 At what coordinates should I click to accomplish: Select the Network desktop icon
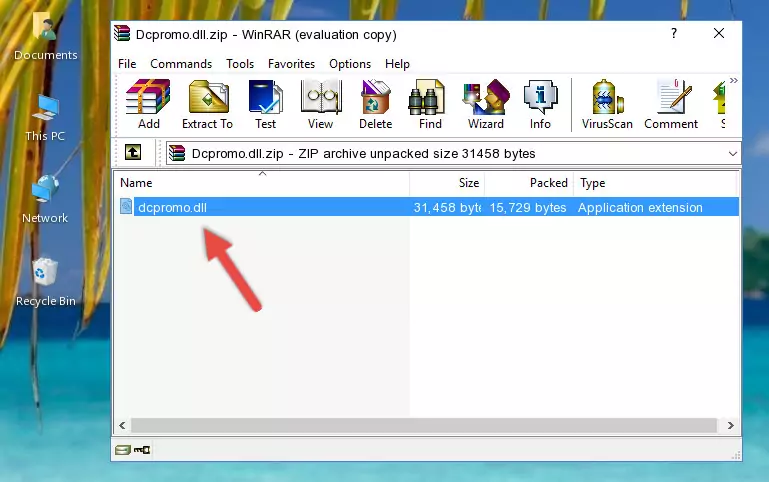click(x=45, y=199)
